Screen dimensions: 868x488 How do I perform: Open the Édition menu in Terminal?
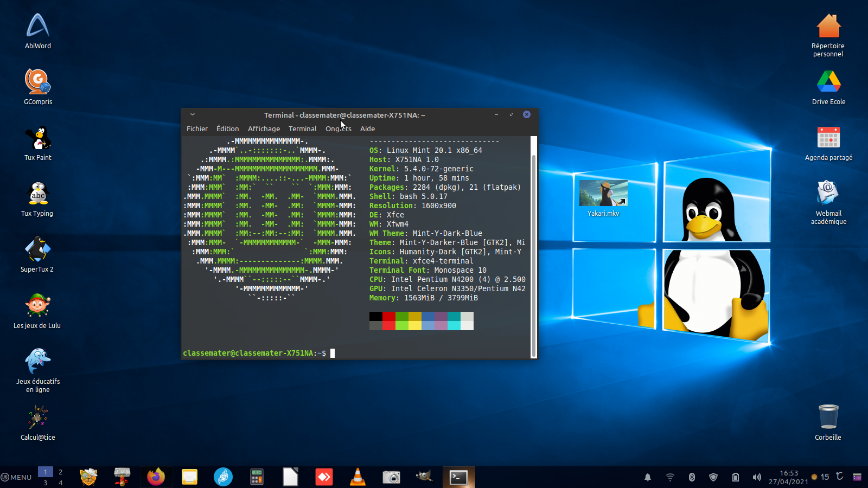click(x=228, y=129)
